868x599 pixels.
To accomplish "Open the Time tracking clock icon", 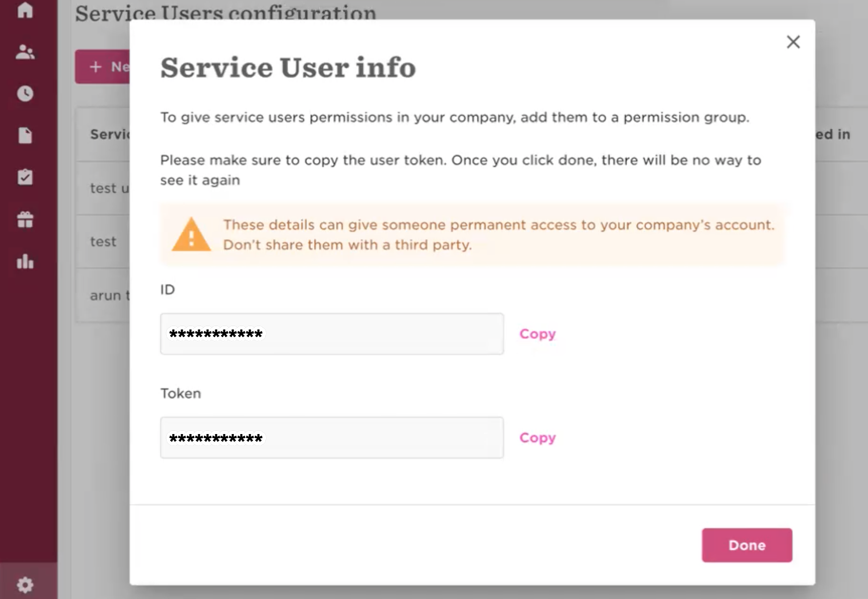I will 25,94.
